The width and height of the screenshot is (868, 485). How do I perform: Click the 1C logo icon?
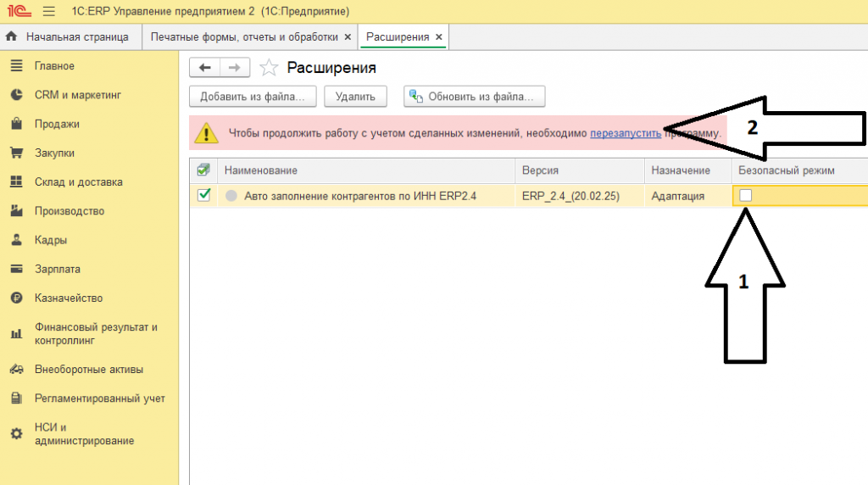click(19, 11)
